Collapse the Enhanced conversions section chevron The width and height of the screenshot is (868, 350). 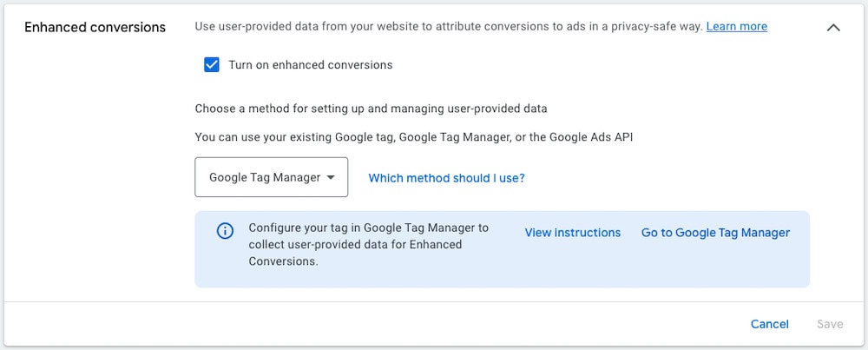[x=833, y=27]
